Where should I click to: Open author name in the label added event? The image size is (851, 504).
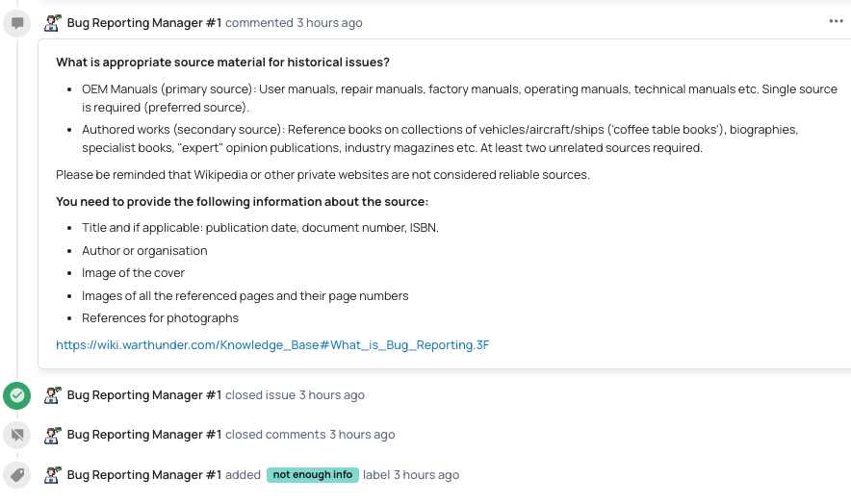point(144,475)
